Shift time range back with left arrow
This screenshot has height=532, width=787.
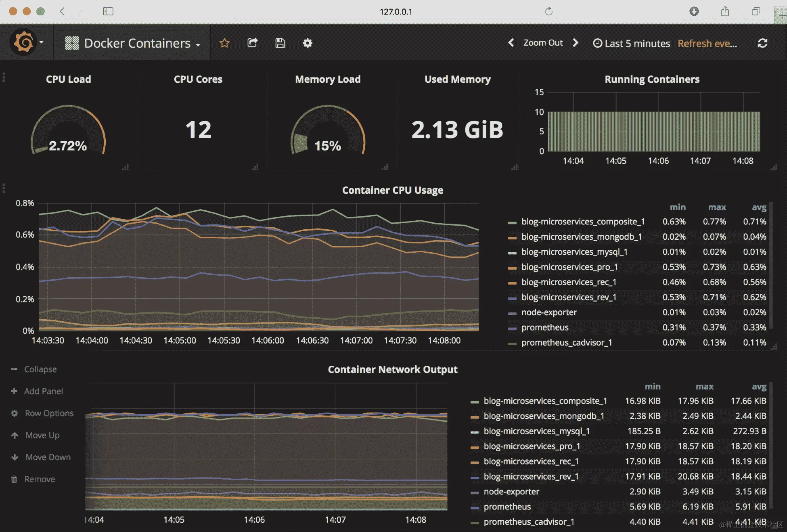pyautogui.click(x=511, y=43)
